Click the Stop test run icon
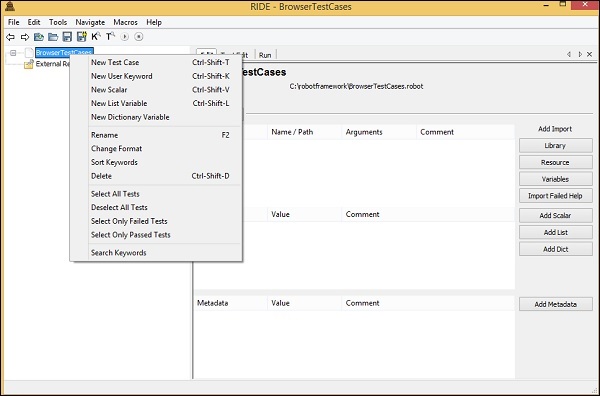Screen dimensions: 600x396 [139, 37]
